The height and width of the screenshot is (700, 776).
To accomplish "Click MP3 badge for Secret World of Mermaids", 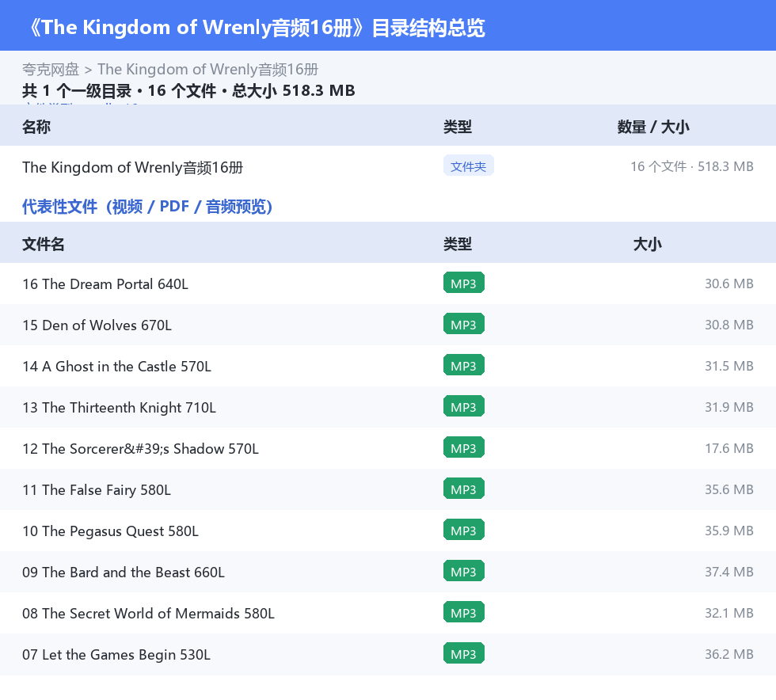I will tap(464, 612).
